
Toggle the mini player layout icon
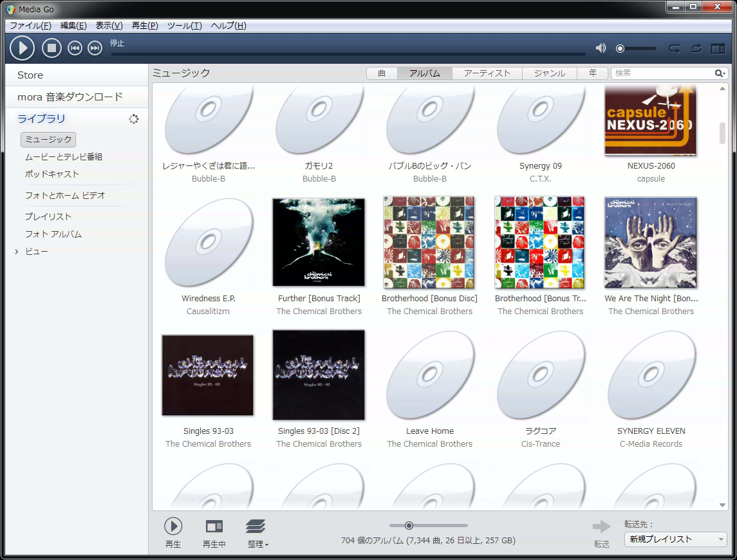[x=718, y=48]
